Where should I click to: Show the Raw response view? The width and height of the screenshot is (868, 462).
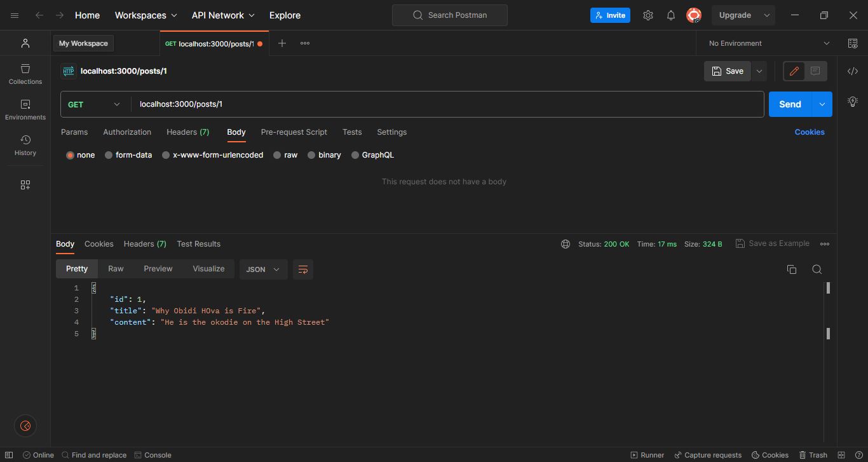point(116,269)
